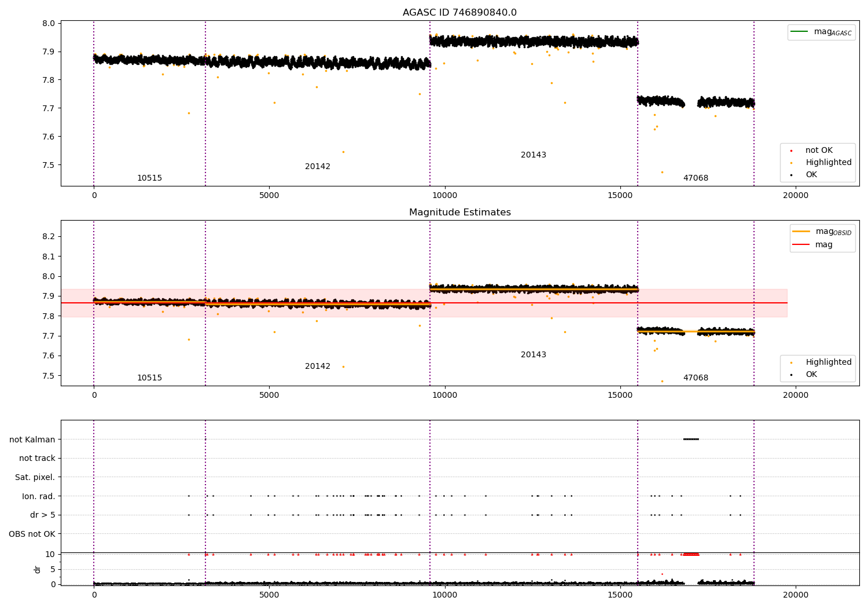The width and height of the screenshot is (868, 608).
Task: Click the "Ion. rad." row label
Action: pyautogui.click(x=39, y=496)
